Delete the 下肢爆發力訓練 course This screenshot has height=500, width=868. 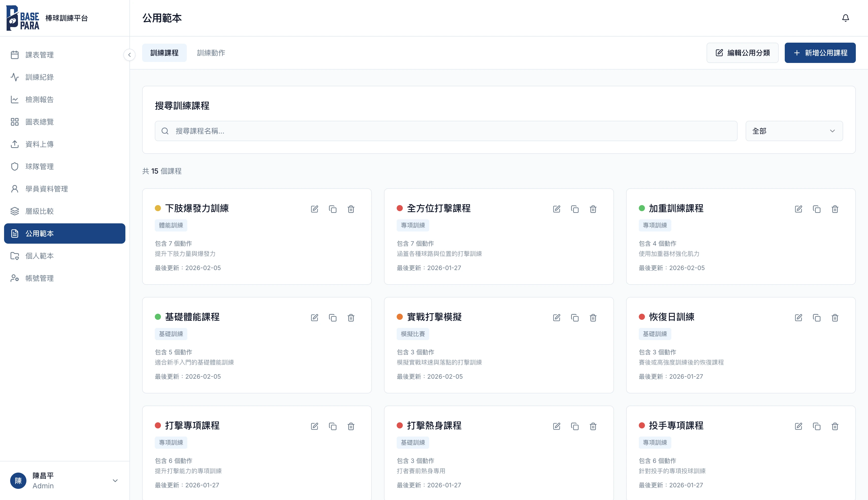click(351, 209)
